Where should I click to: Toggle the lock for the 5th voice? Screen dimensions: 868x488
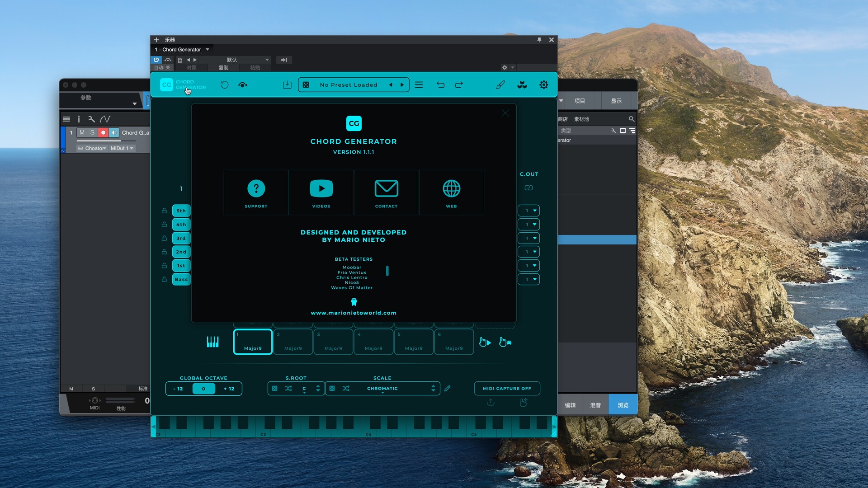point(164,211)
